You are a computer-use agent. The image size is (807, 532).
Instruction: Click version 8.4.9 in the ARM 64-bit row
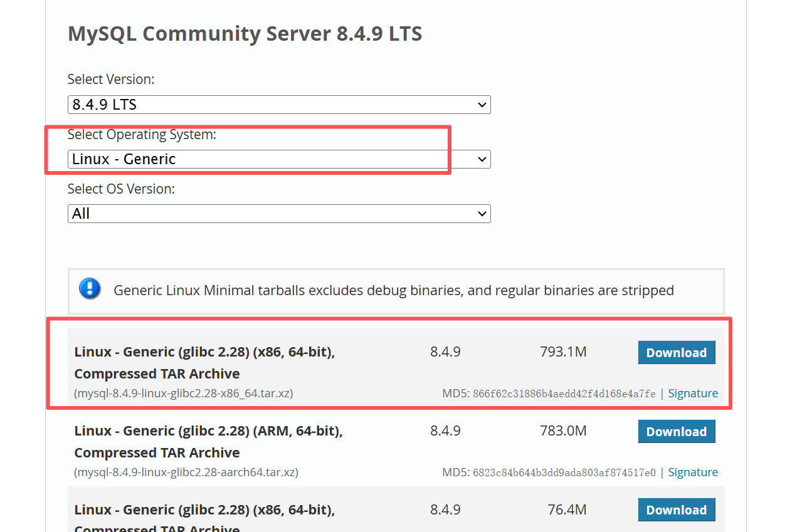click(445, 431)
